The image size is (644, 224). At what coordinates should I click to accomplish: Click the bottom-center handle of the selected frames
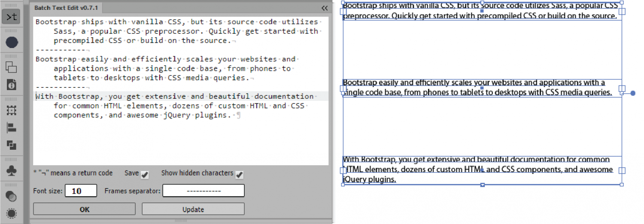pyautogui.click(x=482, y=185)
